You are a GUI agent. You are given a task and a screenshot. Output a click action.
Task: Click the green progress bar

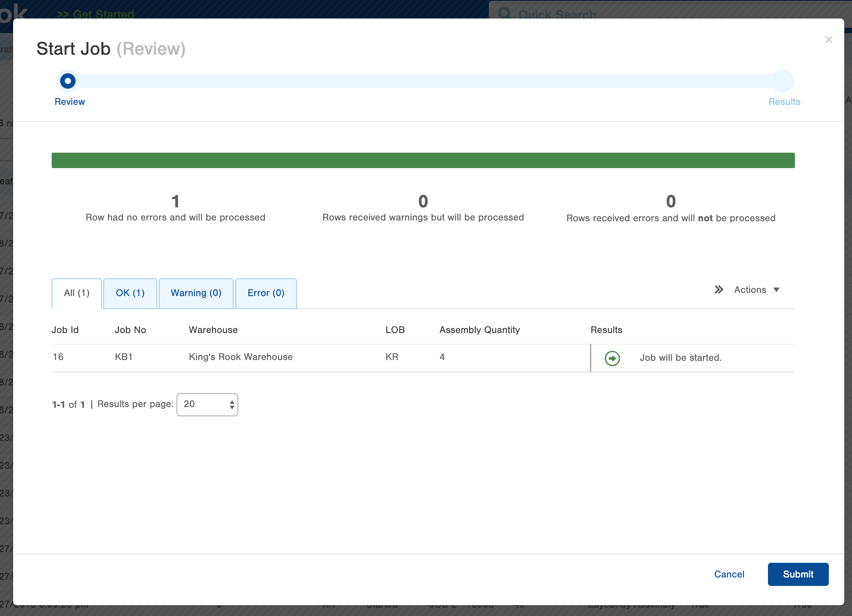423,160
